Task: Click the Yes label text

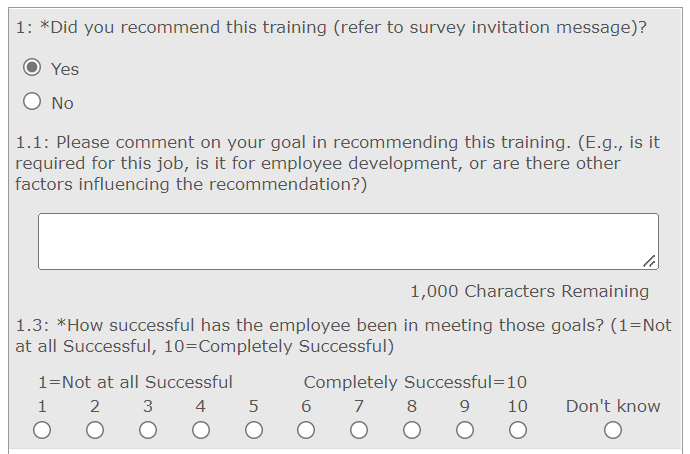Action: point(65,69)
